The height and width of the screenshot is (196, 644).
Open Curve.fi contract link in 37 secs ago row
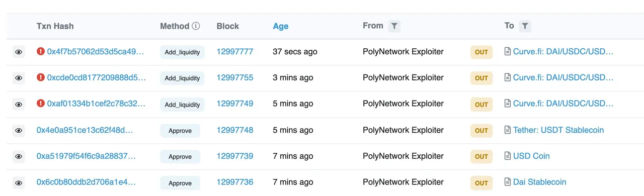[x=563, y=51]
